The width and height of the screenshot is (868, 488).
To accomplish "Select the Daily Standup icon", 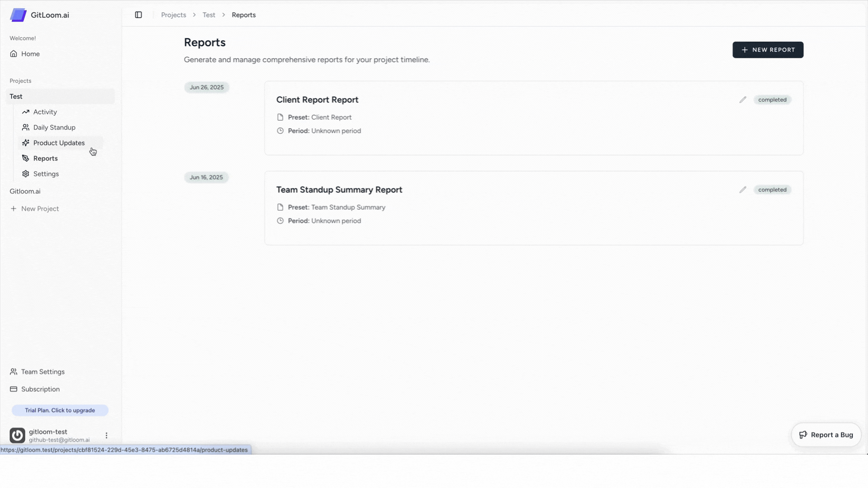I will 25,127.
